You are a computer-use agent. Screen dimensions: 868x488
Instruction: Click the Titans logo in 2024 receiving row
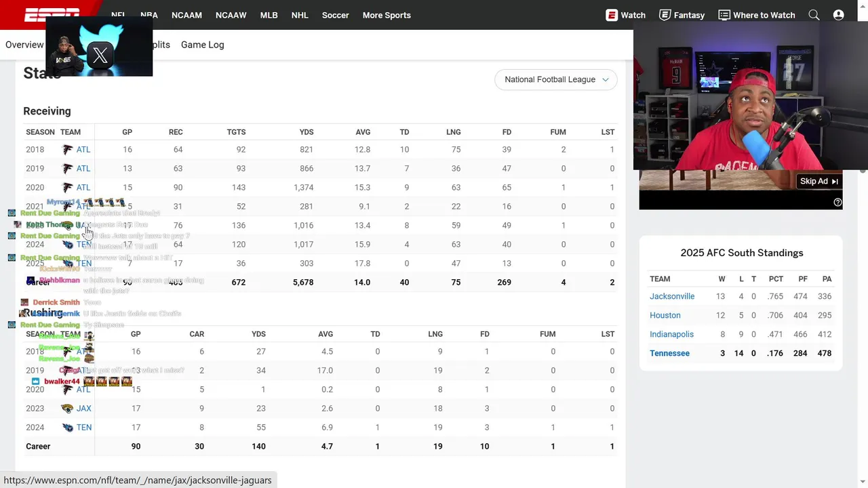click(67, 244)
